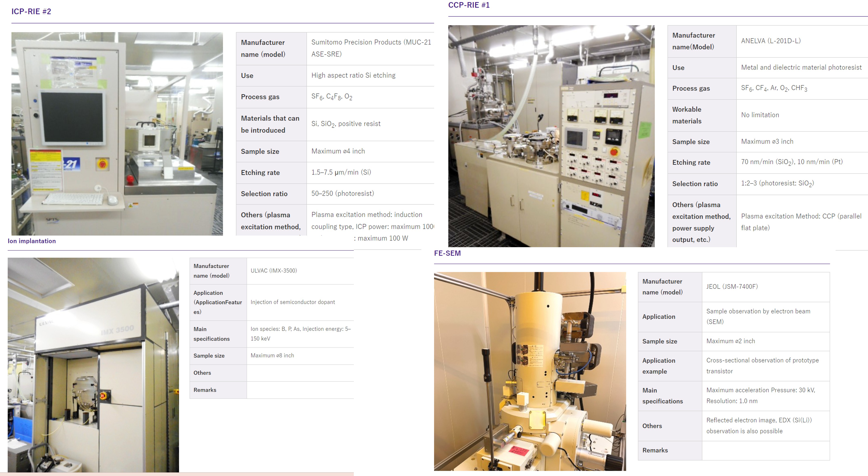868x476 pixels.
Task: Click the ANELVA (L-201D-L) cell
Action: (802, 41)
